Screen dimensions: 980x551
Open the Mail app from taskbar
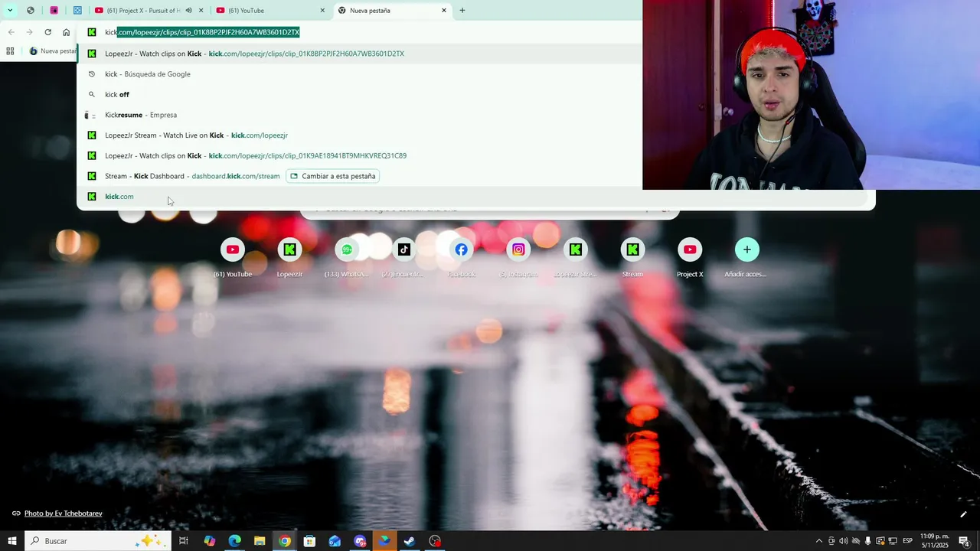(x=335, y=541)
